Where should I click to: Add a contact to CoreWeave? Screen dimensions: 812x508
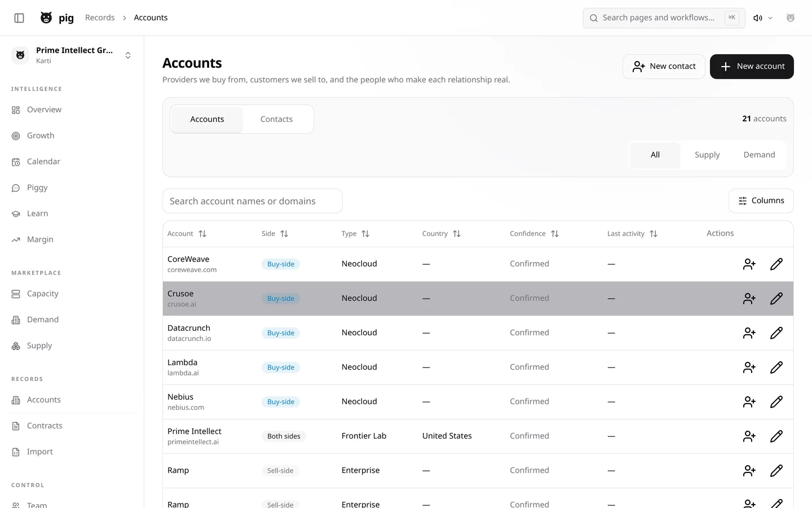pyautogui.click(x=749, y=264)
